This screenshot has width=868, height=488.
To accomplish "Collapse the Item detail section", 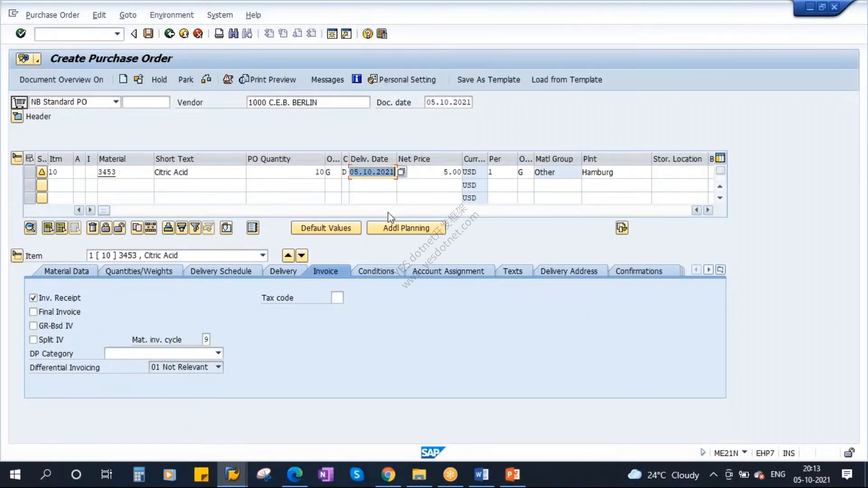I will (17, 256).
